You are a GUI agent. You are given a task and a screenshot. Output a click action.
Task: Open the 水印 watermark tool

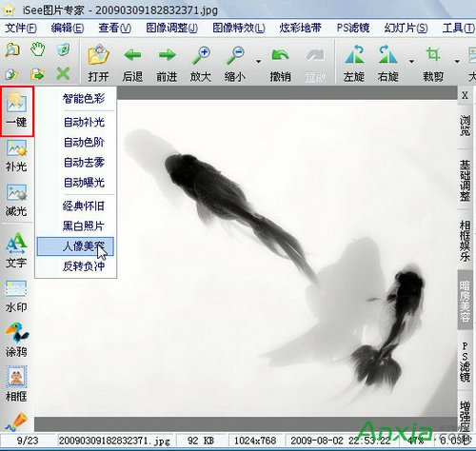click(16, 296)
